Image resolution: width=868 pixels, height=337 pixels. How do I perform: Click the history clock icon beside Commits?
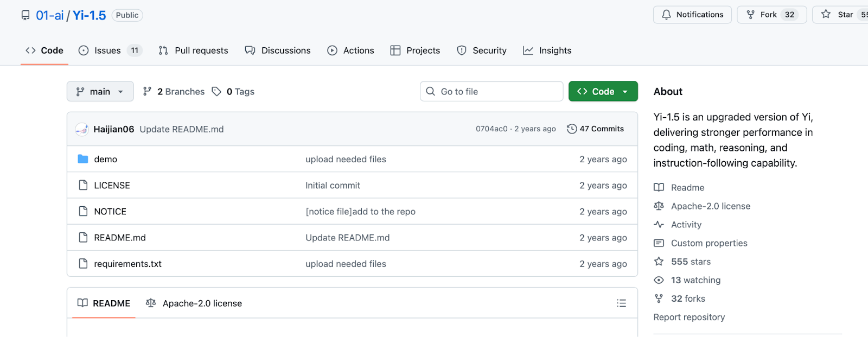572,129
